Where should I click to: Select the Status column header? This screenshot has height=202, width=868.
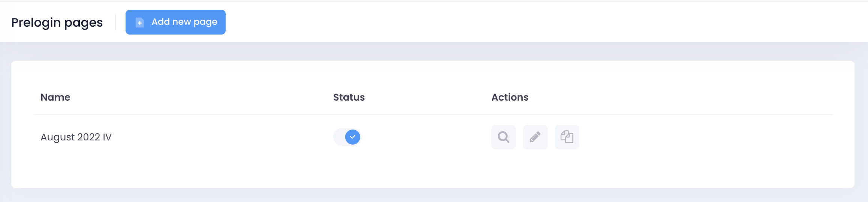tap(349, 97)
